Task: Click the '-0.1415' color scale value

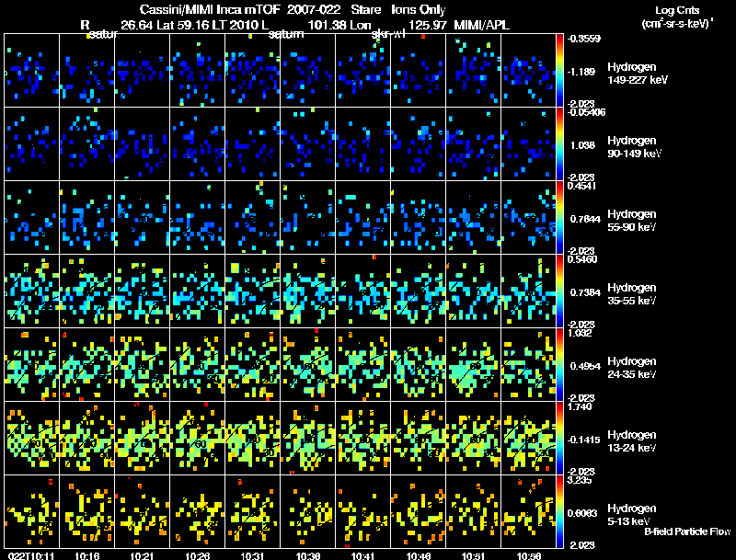Action: (x=584, y=440)
